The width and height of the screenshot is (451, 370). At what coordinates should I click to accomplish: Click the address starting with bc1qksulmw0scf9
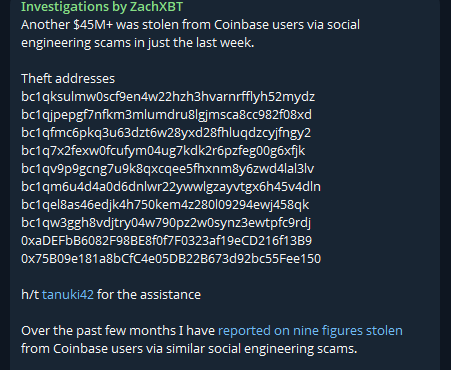[168, 97]
